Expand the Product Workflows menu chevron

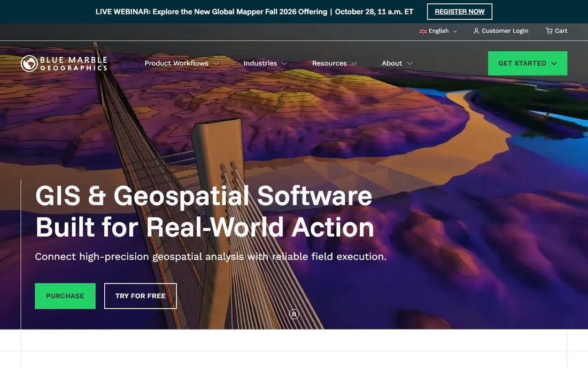tap(216, 64)
